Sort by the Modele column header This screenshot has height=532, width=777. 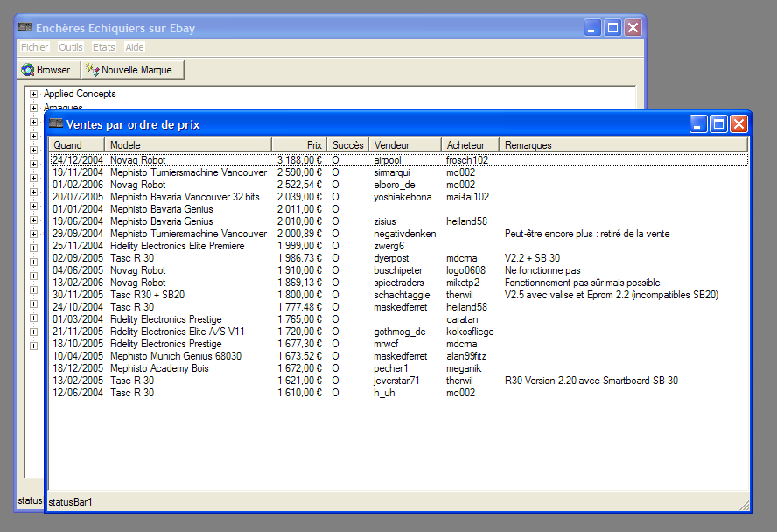(x=188, y=144)
